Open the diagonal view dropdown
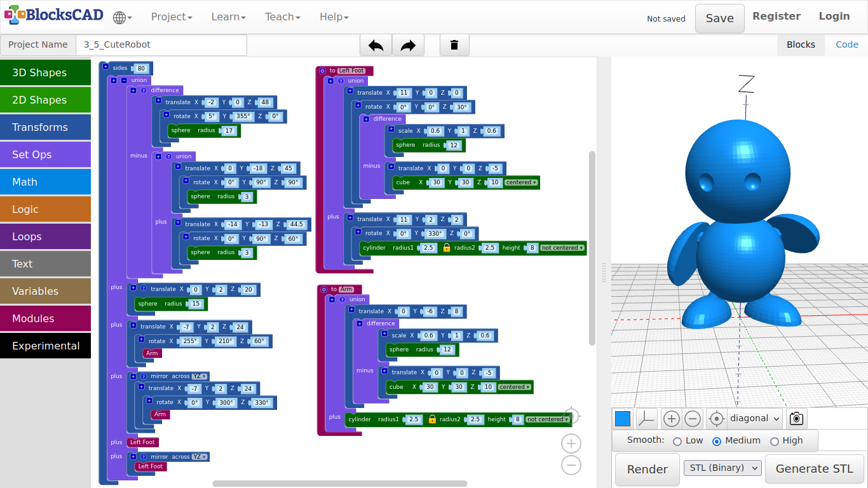Screen dimensions: 868x488 755,419
